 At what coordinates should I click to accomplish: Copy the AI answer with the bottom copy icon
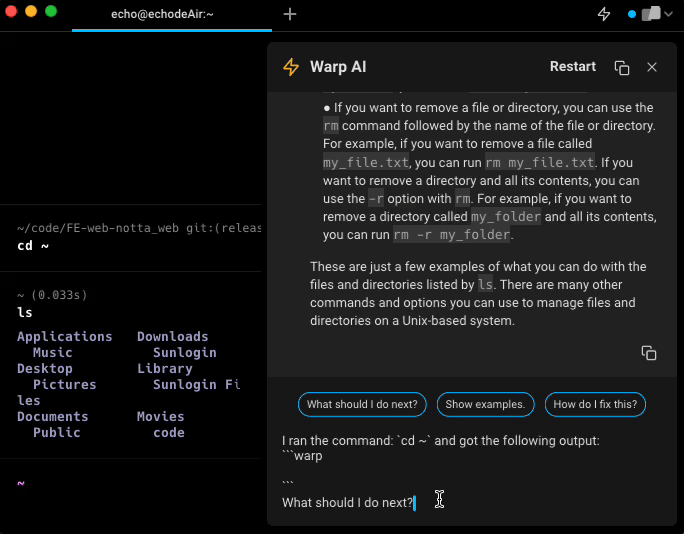[649, 353]
